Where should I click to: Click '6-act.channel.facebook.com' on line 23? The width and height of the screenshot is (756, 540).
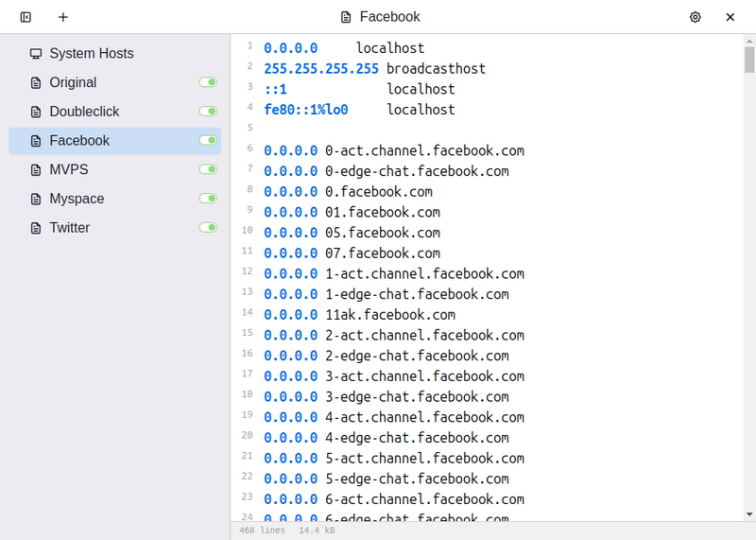click(x=424, y=499)
